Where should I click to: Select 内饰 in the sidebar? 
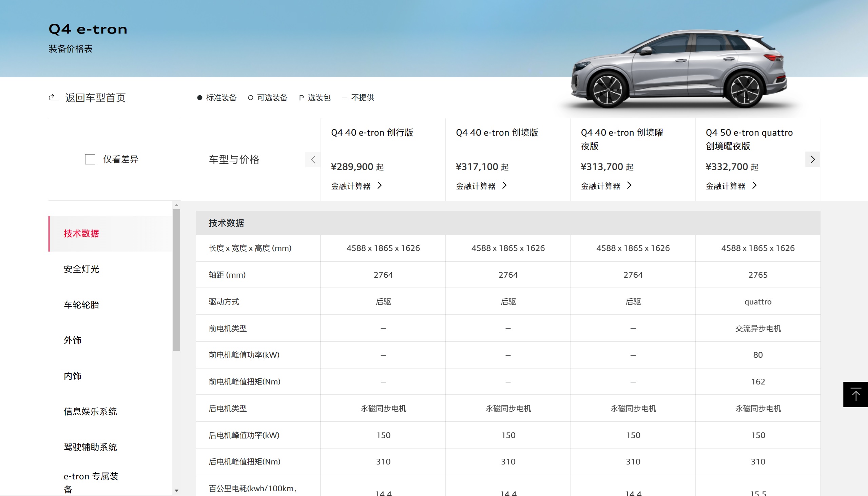[73, 376]
